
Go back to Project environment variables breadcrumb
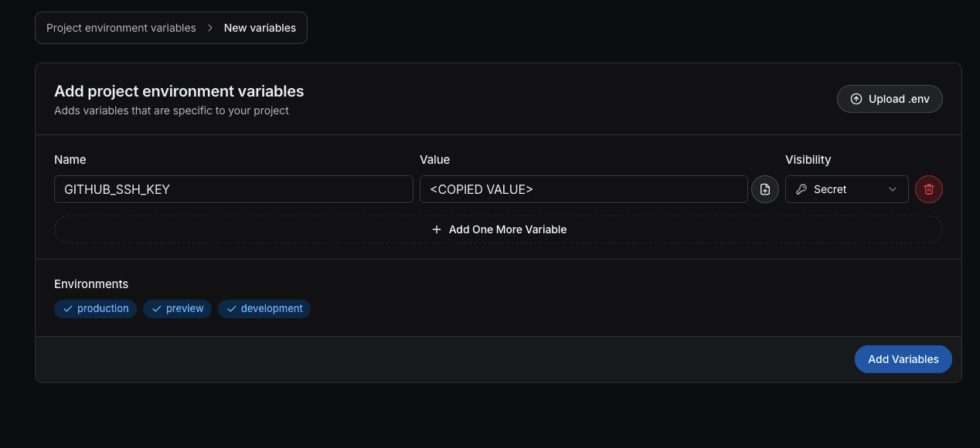click(x=121, y=28)
